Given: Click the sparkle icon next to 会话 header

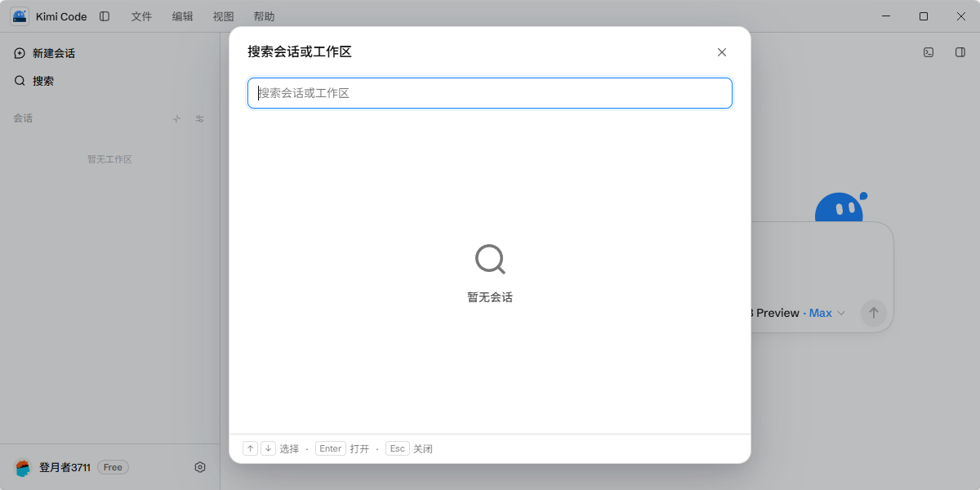Looking at the screenshot, I should point(176,118).
